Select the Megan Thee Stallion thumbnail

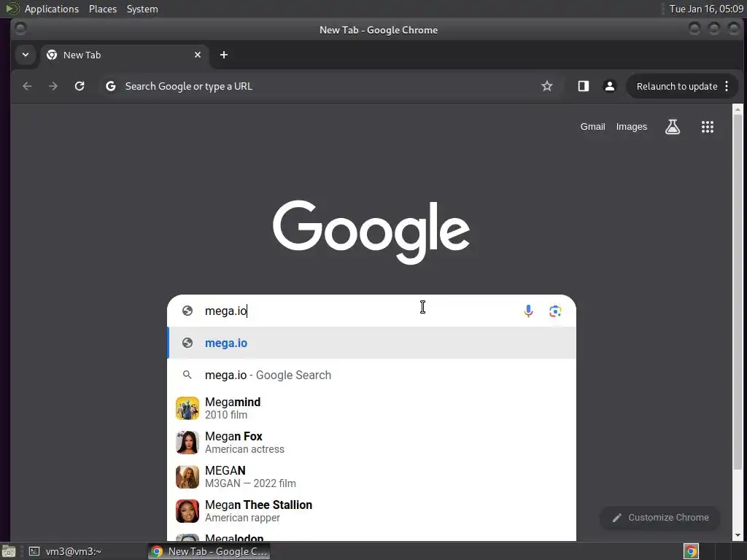click(x=187, y=511)
